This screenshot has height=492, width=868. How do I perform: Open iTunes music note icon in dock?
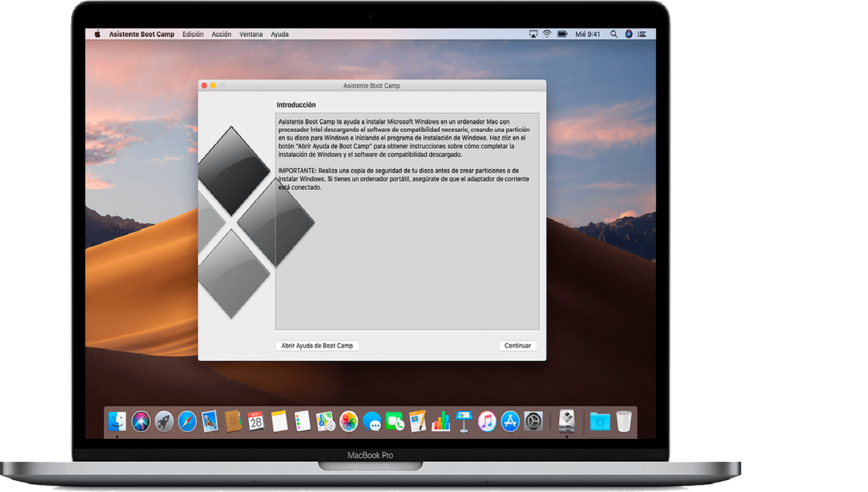487,421
